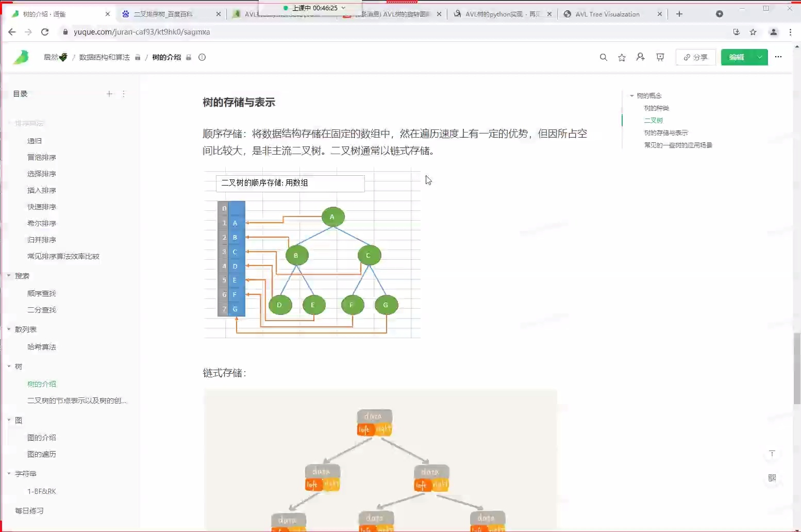Open the three-dot more options menu
Image resolution: width=801 pixels, height=532 pixels.
(x=778, y=57)
